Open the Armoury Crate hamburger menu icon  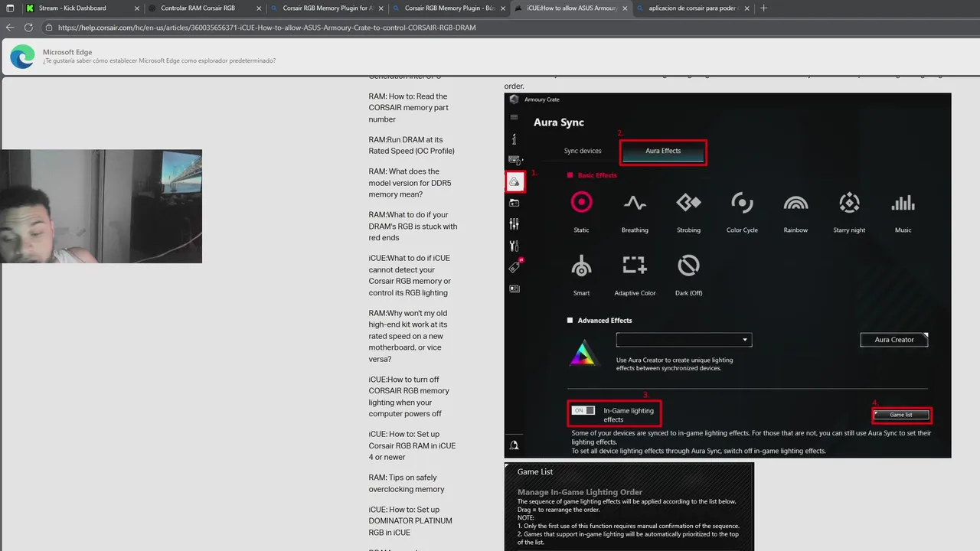coord(514,117)
